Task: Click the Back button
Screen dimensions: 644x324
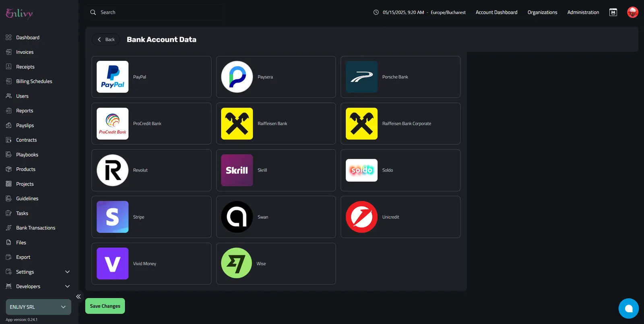Action: 106,39
